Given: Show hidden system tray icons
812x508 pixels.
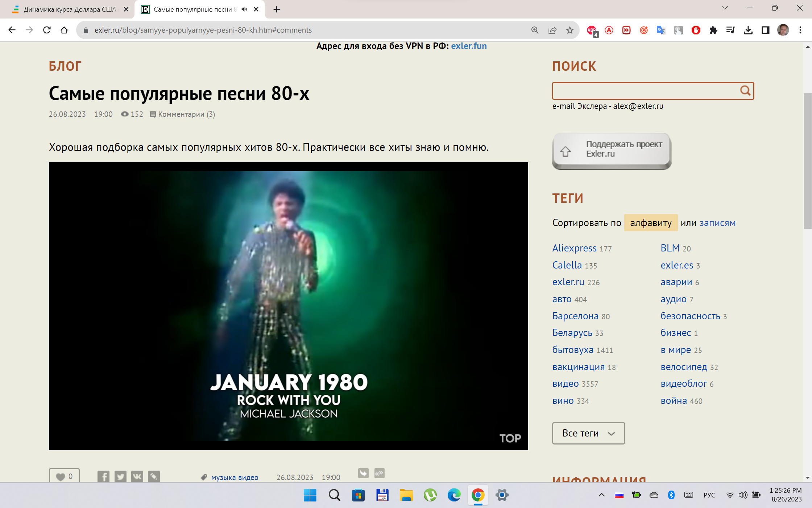Looking at the screenshot, I should [602, 495].
